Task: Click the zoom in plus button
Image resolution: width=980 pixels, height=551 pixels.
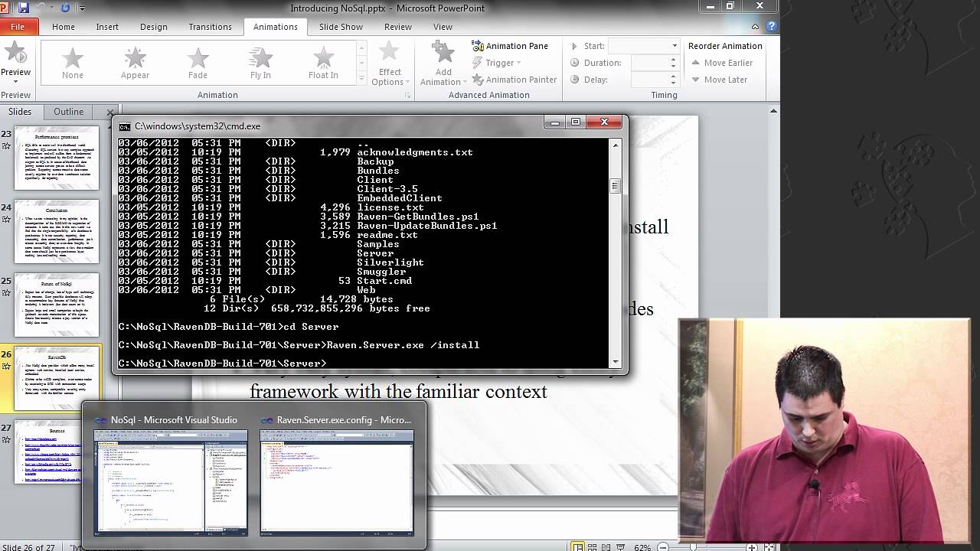Action: pos(752,547)
